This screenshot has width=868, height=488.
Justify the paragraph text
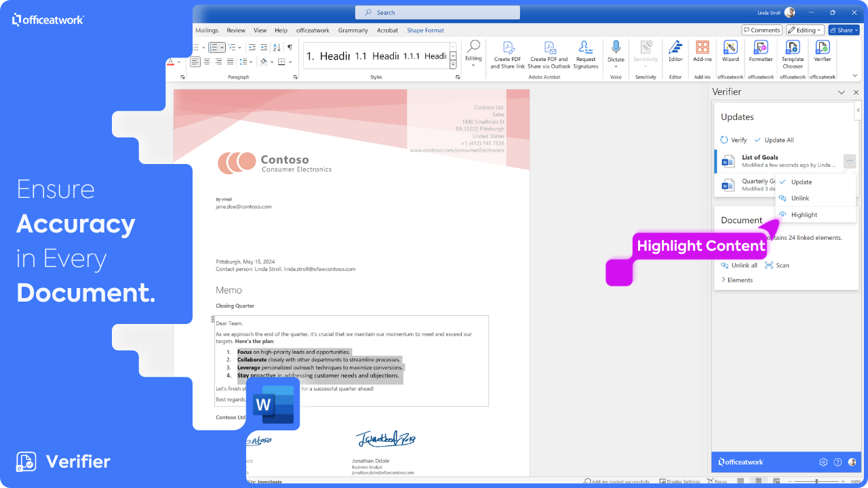(x=230, y=62)
